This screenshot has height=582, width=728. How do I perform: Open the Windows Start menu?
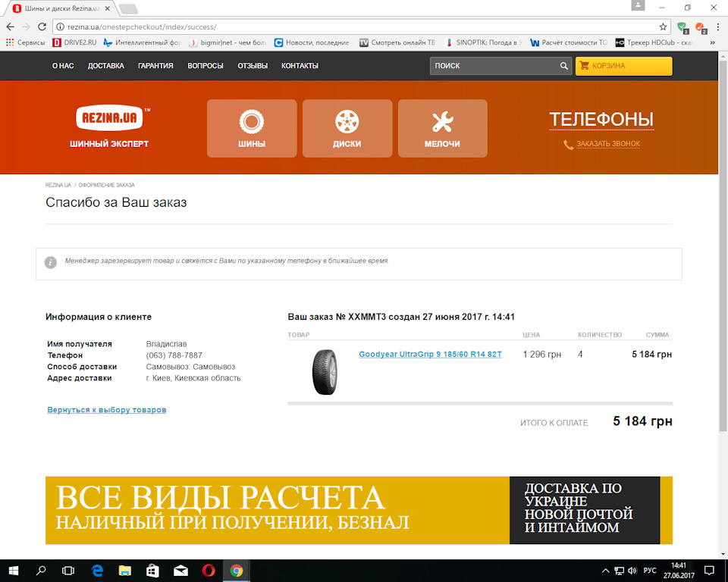pos(13,571)
